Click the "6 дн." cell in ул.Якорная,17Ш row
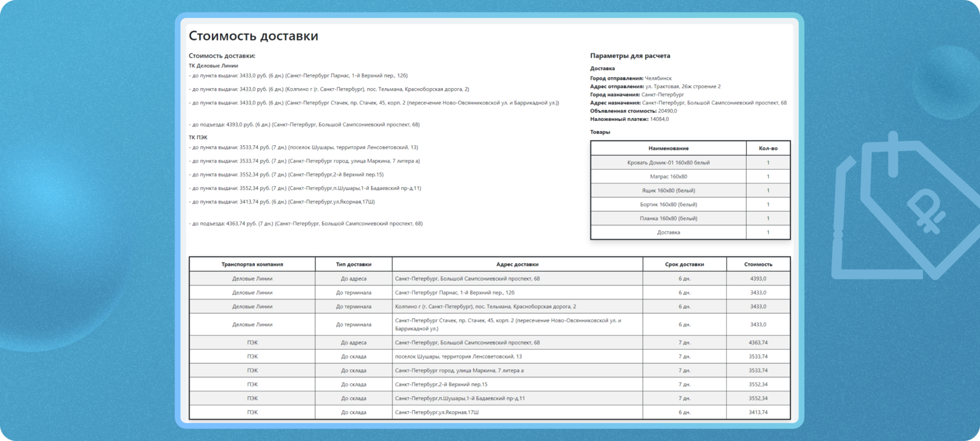980x441 pixels. 684,412
